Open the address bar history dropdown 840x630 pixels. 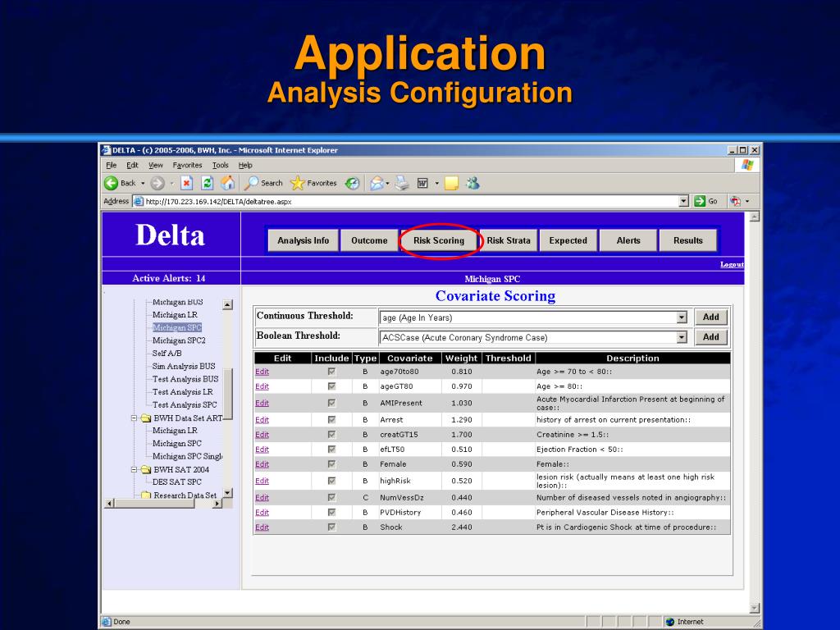683,201
